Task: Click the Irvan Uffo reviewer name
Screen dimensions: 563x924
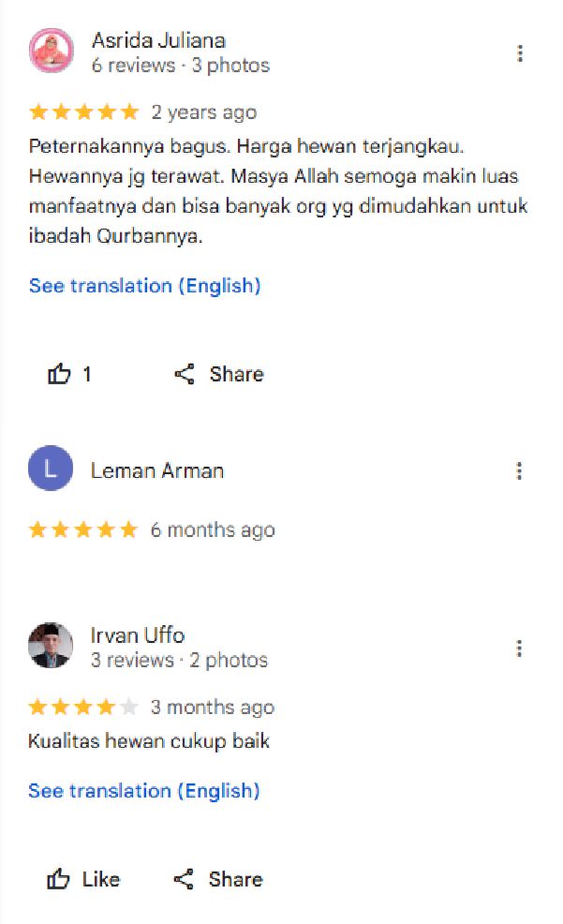Action: [x=138, y=635]
